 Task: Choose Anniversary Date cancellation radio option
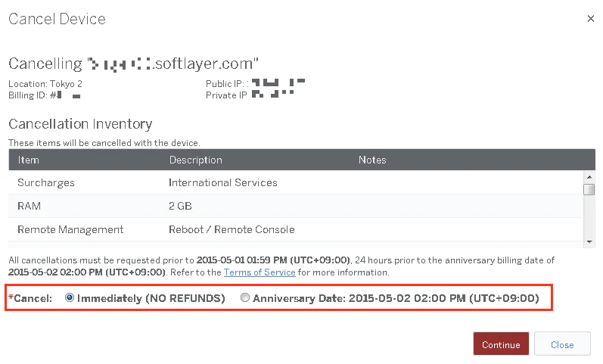click(x=244, y=297)
